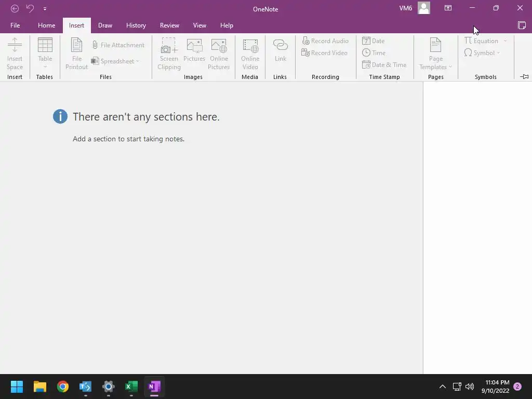Open the Review tab
The height and width of the screenshot is (399, 532).
coord(170,25)
